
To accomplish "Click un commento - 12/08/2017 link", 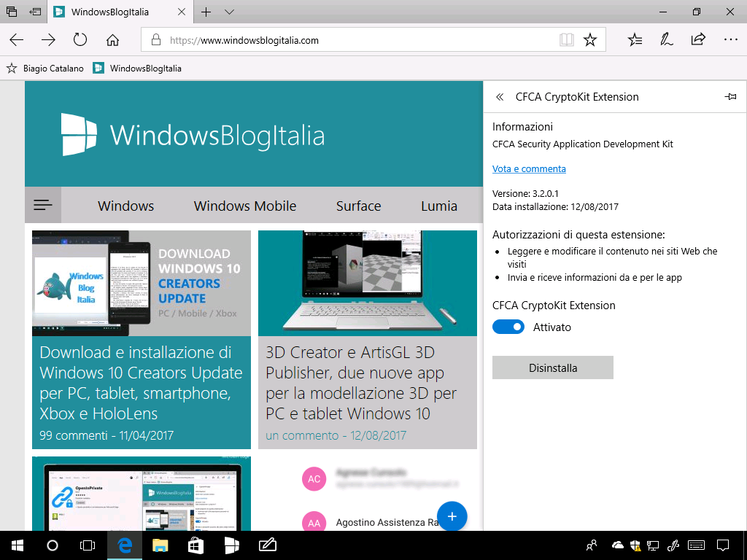I will click(x=336, y=435).
